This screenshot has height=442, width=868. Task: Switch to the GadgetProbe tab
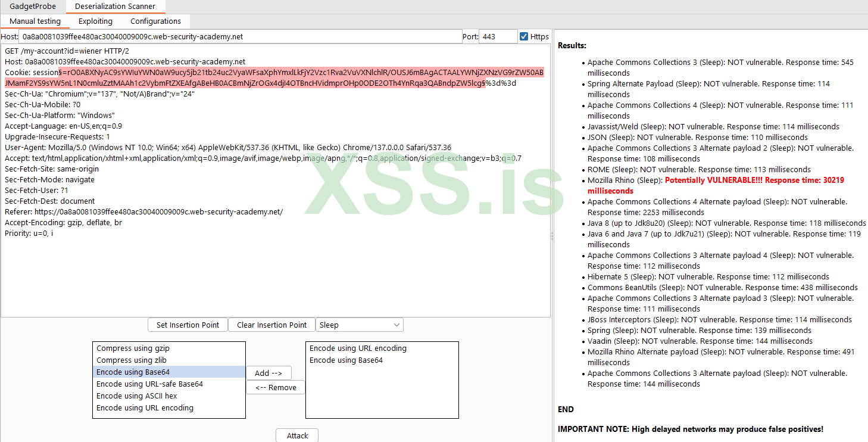(33, 7)
